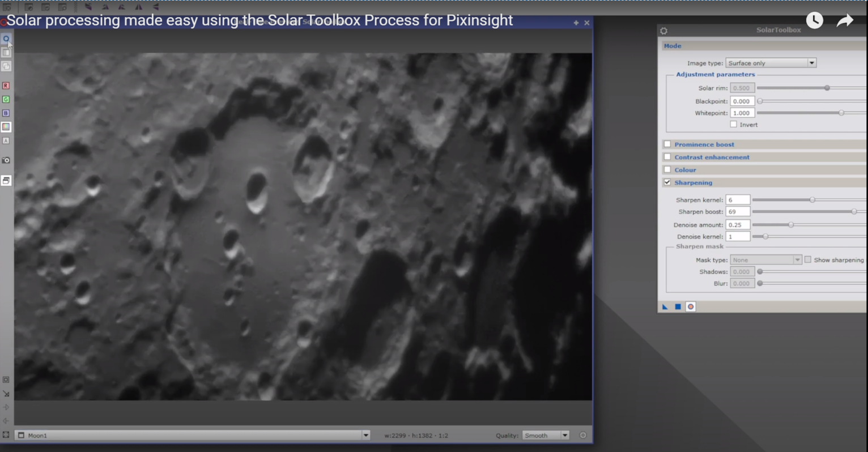
Task: Click the diagonal arrow icon in preview sidebar
Action: pyautogui.click(x=6, y=394)
